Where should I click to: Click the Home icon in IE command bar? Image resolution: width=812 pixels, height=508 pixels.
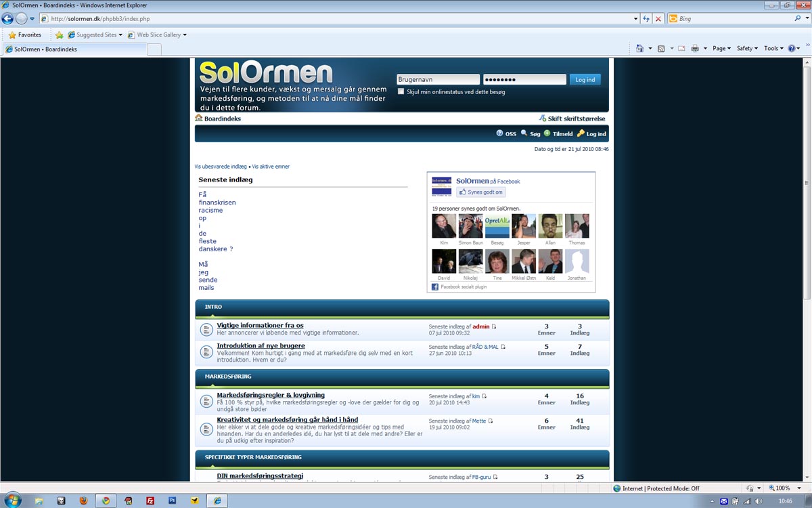[x=639, y=49]
